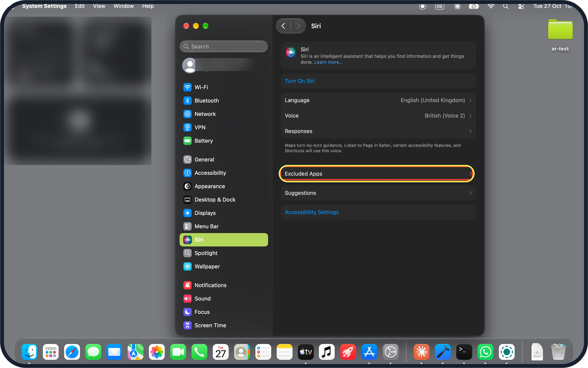Viewport: 588px width, 368px height.
Task: Select Displays in the sidebar
Action: point(224,213)
